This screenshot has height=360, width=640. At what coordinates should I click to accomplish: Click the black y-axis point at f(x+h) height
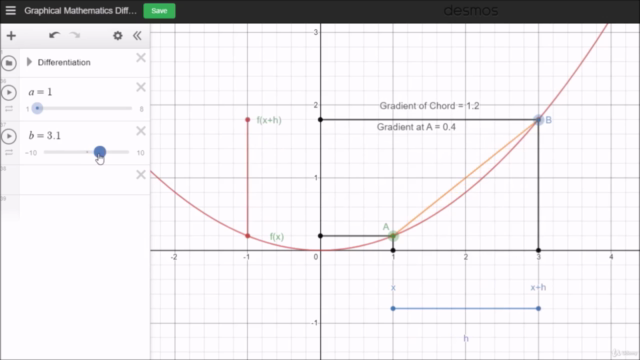(320, 120)
